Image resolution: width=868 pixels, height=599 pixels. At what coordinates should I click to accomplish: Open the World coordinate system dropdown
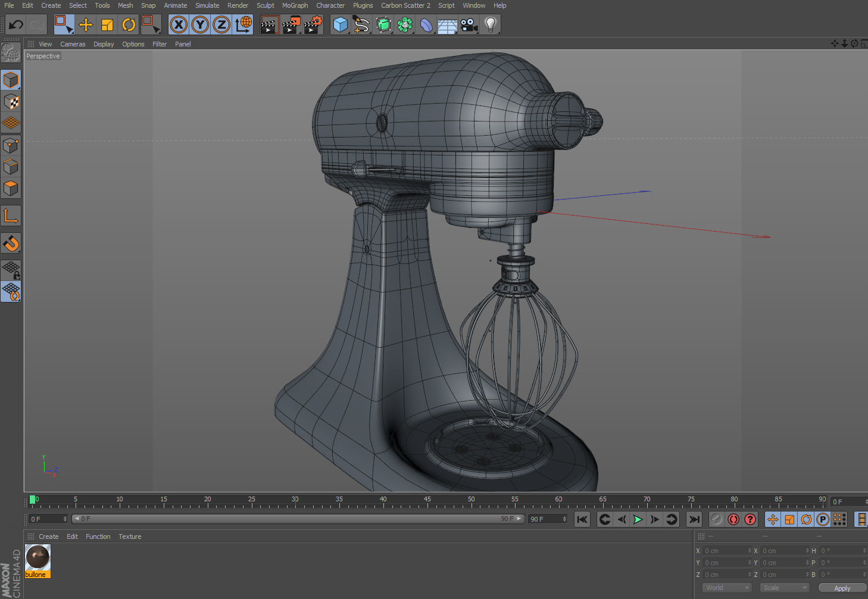(728, 588)
